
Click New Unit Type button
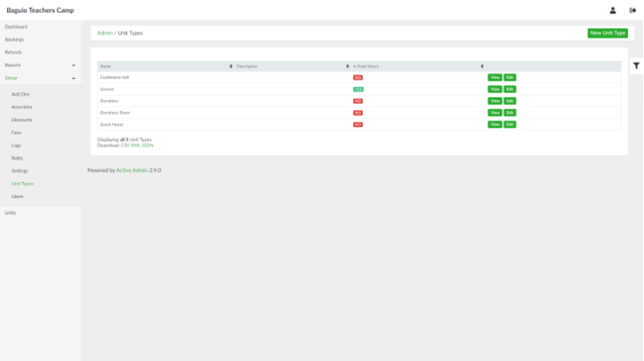[x=607, y=33]
